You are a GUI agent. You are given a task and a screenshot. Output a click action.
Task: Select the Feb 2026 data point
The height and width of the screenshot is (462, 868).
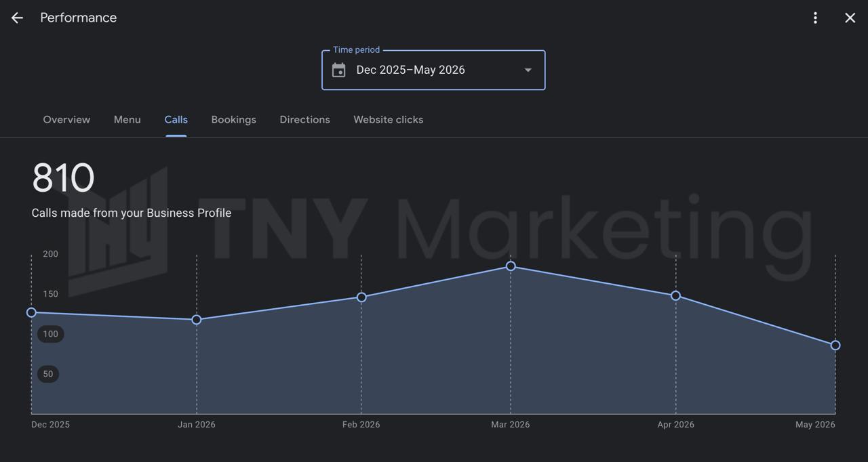click(x=361, y=297)
